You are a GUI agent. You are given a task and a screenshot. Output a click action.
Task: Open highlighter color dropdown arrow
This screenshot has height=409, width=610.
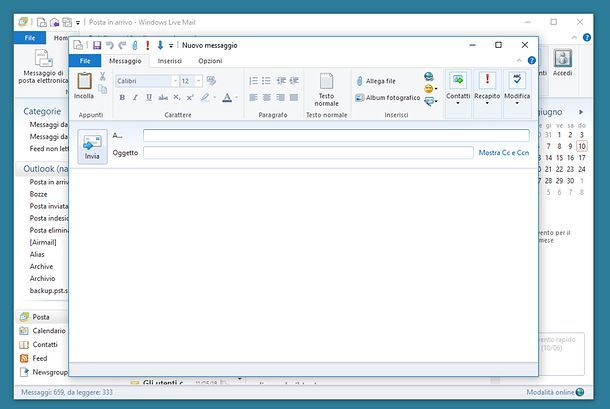coord(214,97)
